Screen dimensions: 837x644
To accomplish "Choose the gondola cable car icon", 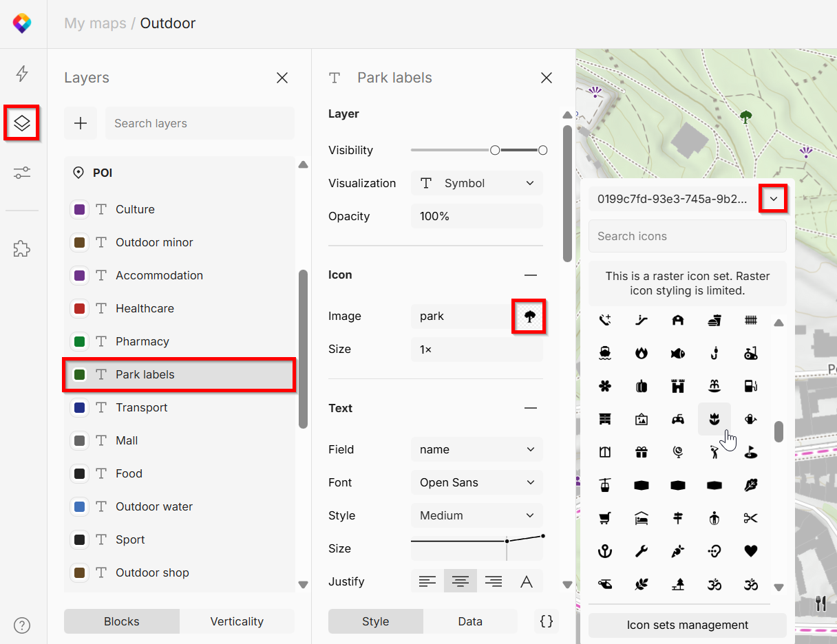I will pos(605,485).
